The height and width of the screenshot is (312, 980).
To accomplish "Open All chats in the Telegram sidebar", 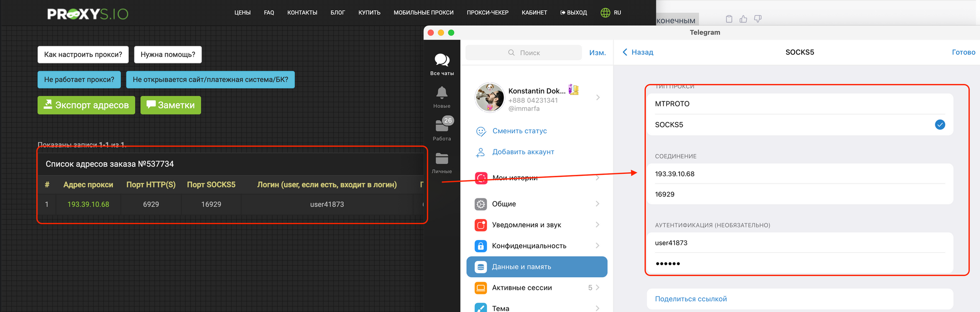I will (x=442, y=64).
